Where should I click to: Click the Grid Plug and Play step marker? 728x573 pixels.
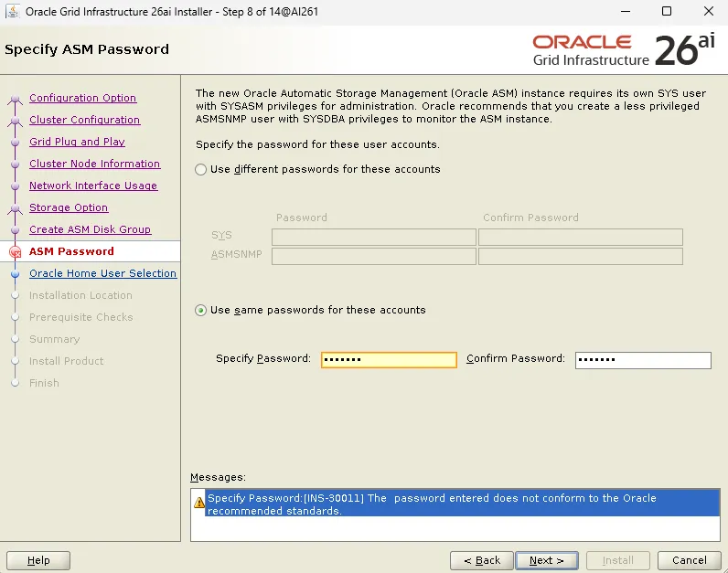(15, 142)
